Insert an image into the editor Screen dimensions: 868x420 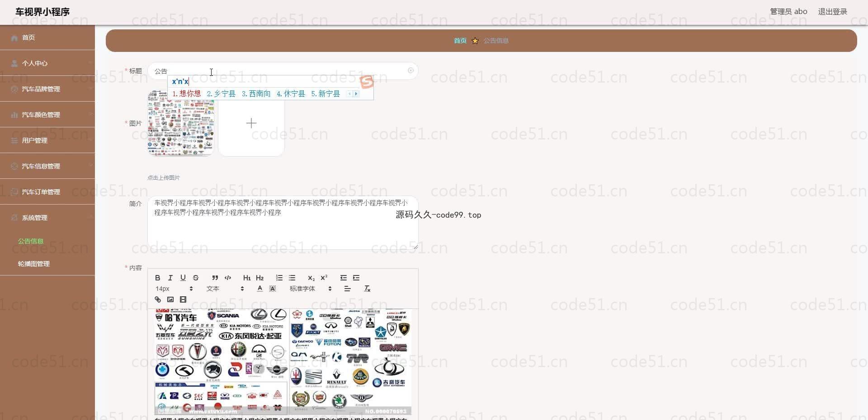[170, 299]
